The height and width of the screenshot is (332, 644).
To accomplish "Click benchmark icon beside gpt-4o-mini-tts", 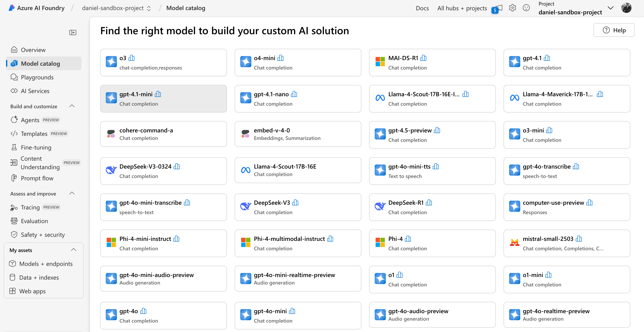I will pos(435,166).
